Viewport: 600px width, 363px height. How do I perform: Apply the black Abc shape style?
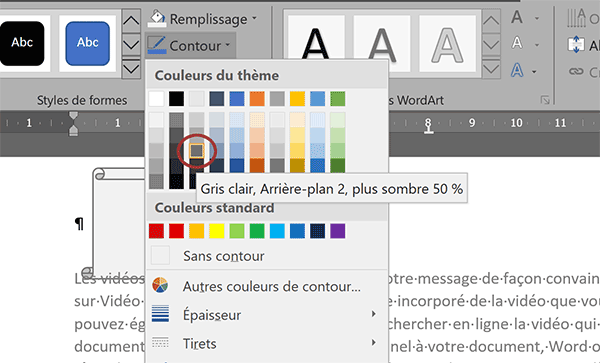click(x=22, y=43)
